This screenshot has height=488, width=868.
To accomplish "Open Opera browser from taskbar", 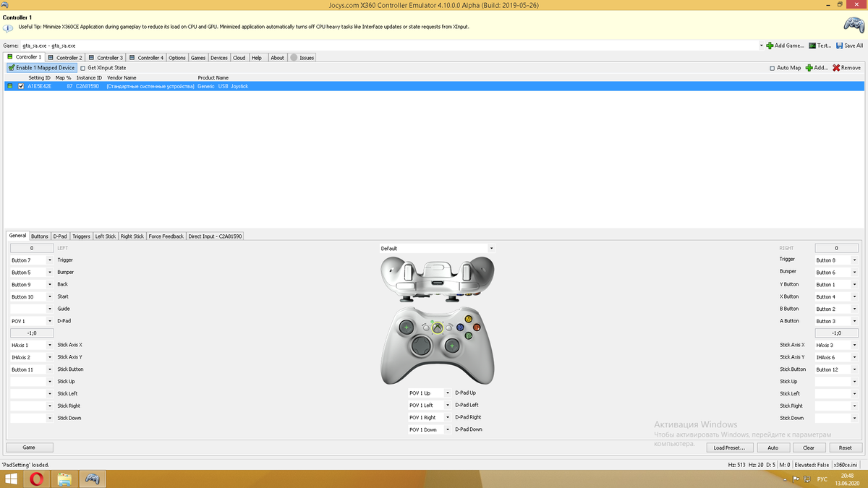I will (36, 479).
